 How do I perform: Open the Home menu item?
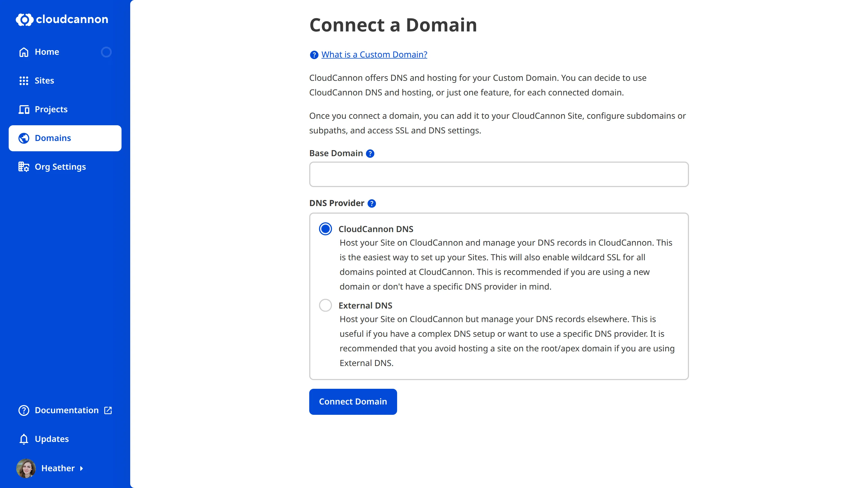pyautogui.click(x=65, y=52)
